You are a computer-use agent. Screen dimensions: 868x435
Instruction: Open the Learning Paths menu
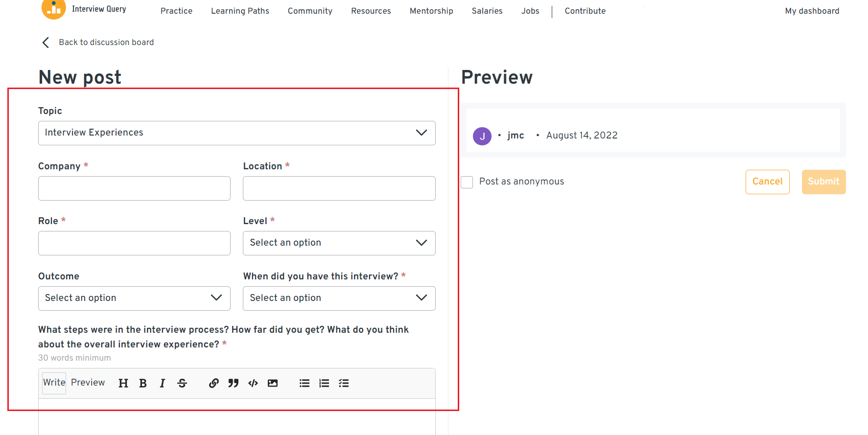coord(240,11)
